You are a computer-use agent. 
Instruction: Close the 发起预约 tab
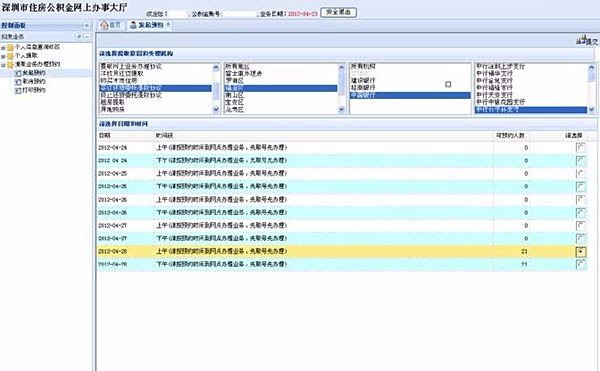(168, 24)
